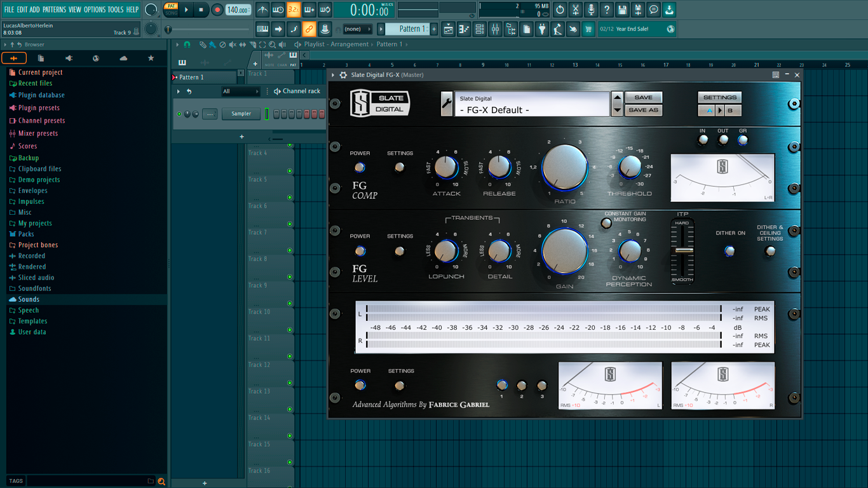Click the shopping cart icon
Image resolution: width=868 pixels, height=488 pixels.
click(x=588, y=29)
